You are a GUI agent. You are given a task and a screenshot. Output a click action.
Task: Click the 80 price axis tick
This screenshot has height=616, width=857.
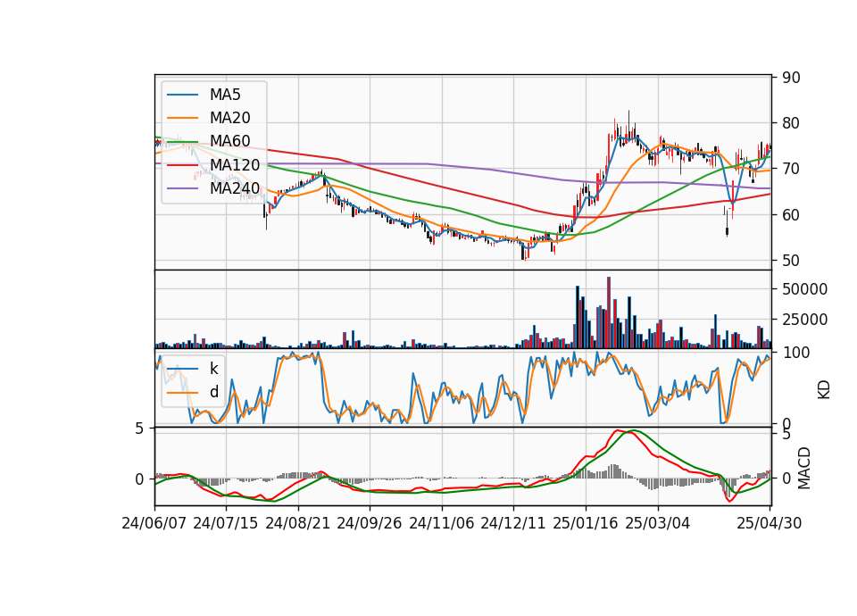click(x=791, y=123)
